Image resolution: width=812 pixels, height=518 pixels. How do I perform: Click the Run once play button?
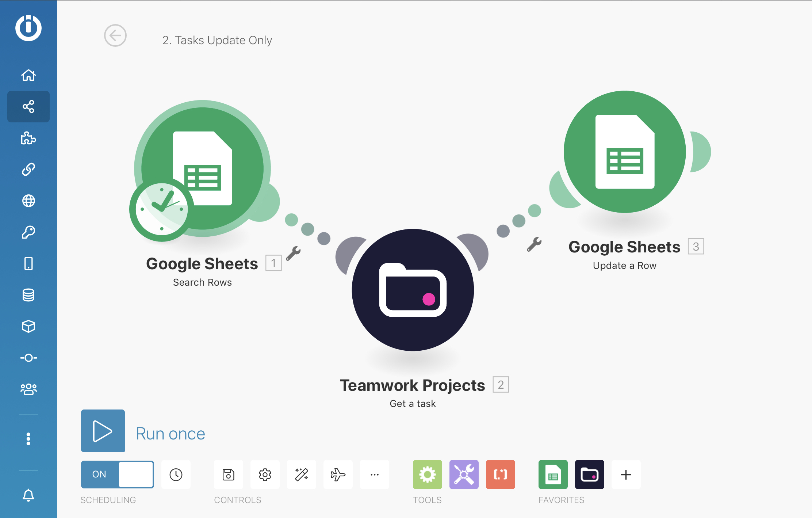tap(103, 431)
